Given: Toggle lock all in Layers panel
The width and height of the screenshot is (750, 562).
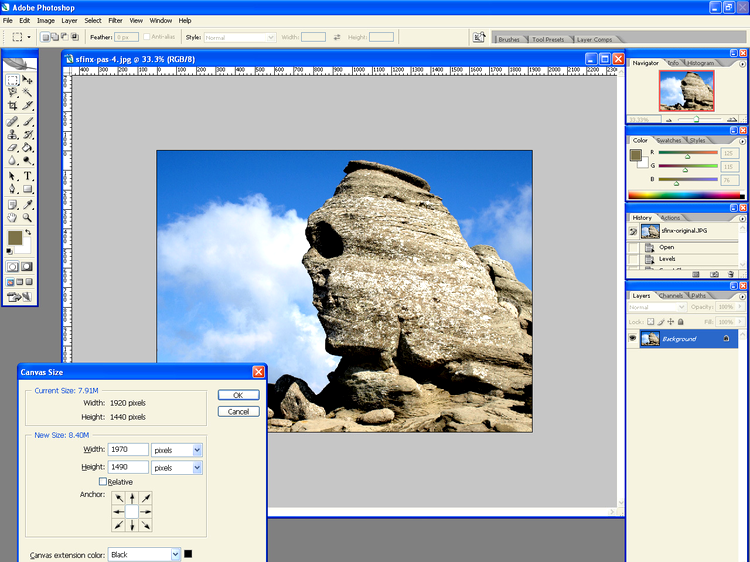Looking at the screenshot, I should [681, 322].
